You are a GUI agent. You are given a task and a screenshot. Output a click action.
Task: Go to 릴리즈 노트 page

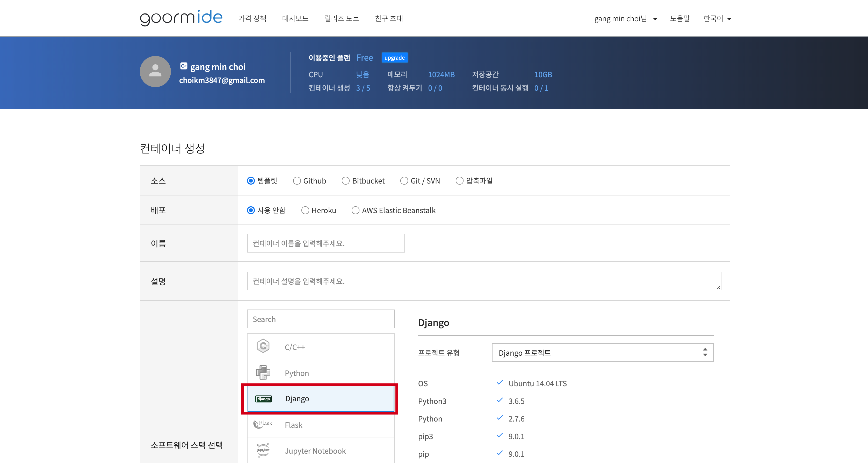pyautogui.click(x=341, y=19)
